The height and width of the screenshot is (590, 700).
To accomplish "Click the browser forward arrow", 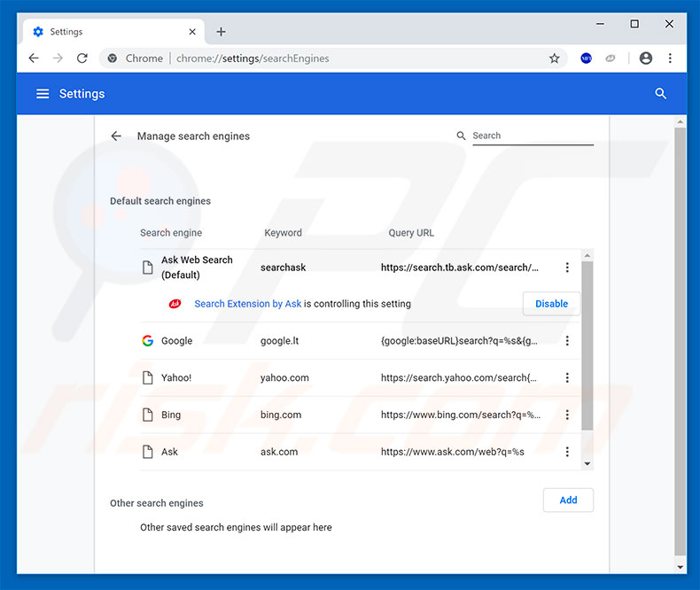I will pos(58,58).
